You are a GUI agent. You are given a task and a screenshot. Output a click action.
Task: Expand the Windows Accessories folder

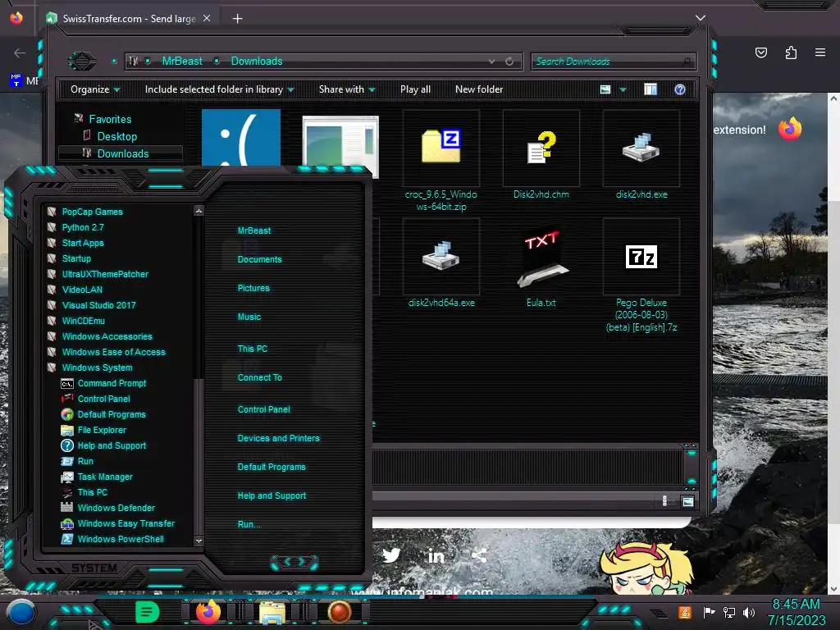tap(107, 336)
